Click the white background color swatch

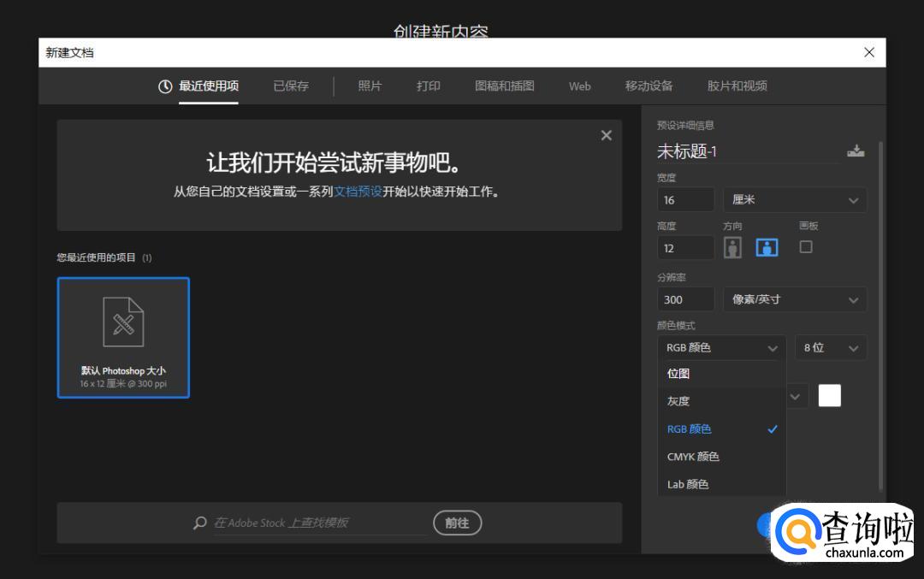coord(830,395)
